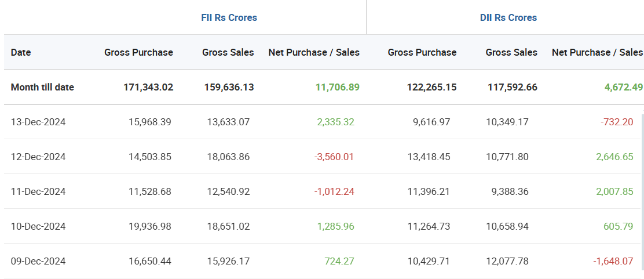Select the 10-Dec-2024 date row

coord(38,226)
